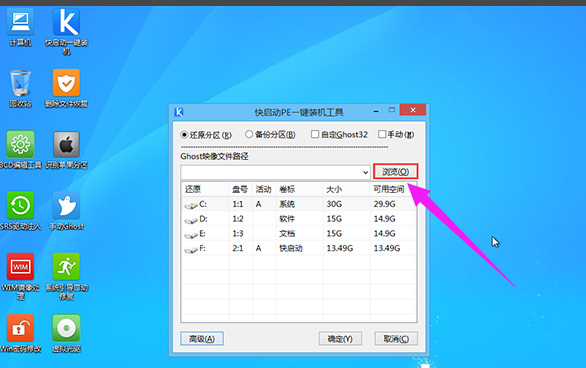Image resolution: width=586 pixels, height=368 pixels.
Task: Open the 虚拟光驱 disc icon
Action: click(66, 328)
